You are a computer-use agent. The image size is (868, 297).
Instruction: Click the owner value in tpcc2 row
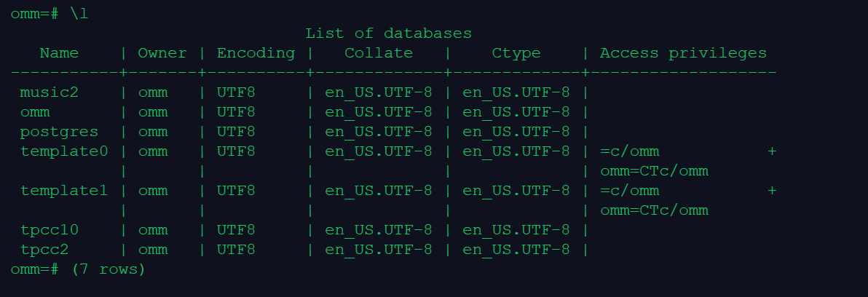pyautogui.click(x=153, y=250)
